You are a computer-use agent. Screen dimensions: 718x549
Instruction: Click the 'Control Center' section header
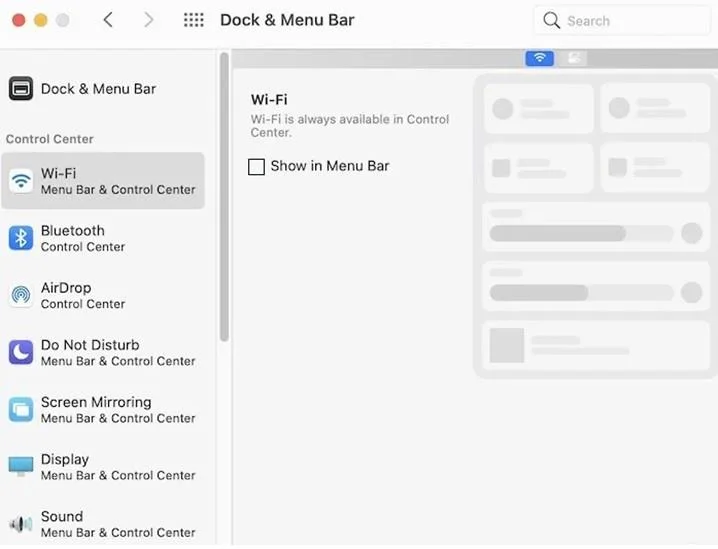[49, 139]
